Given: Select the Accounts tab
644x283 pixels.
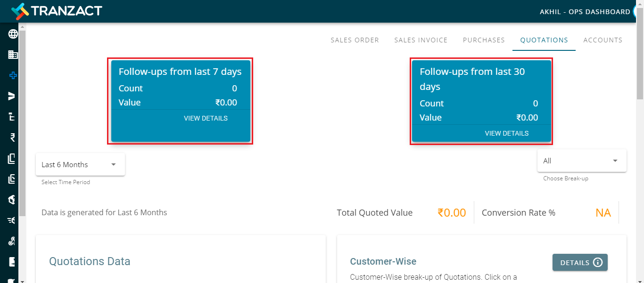Looking at the screenshot, I should [x=603, y=40].
